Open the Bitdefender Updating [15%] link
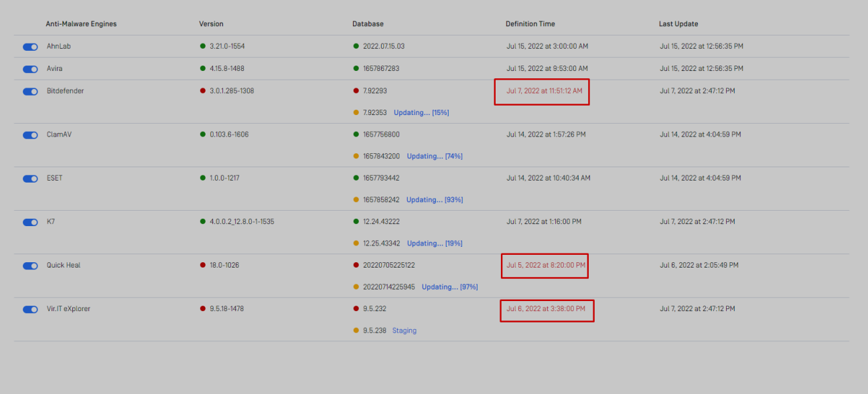This screenshot has width=868, height=394. tap(421, 112)
